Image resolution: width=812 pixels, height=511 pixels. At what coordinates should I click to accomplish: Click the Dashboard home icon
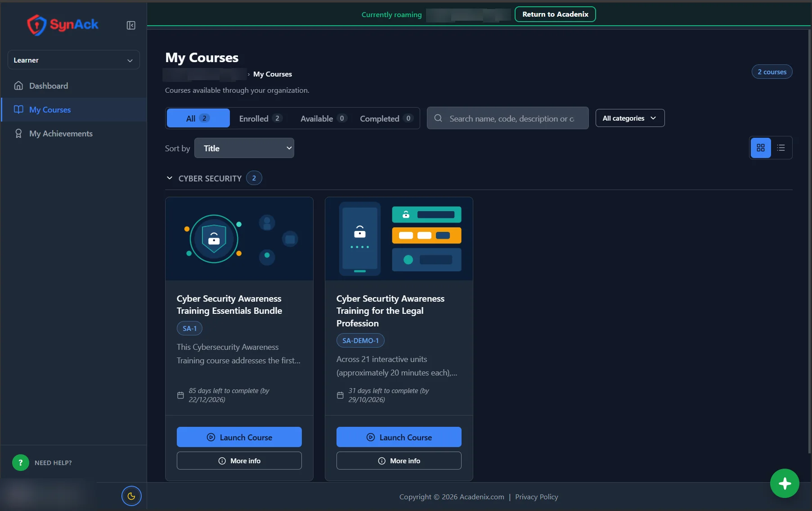tap(18, 86)
